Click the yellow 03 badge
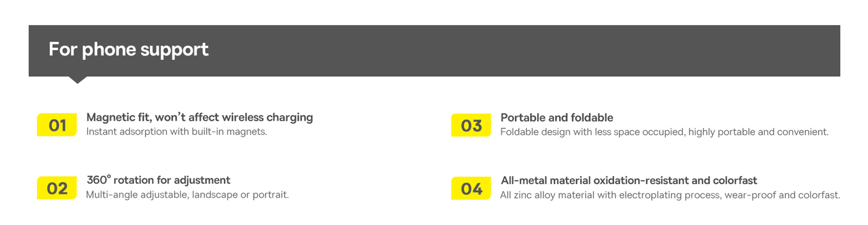 click(471, 125)
